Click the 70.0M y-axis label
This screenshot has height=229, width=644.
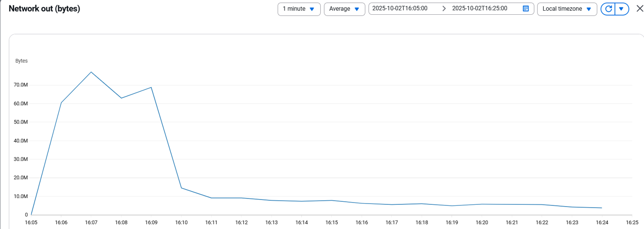(21, 85)
